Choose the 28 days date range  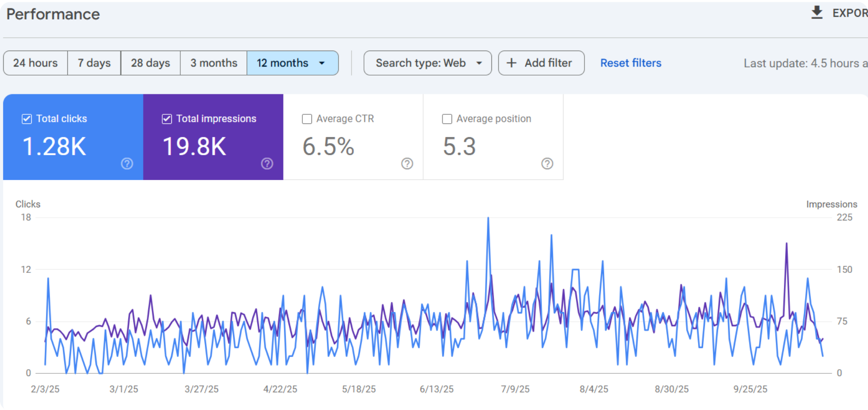151,63
